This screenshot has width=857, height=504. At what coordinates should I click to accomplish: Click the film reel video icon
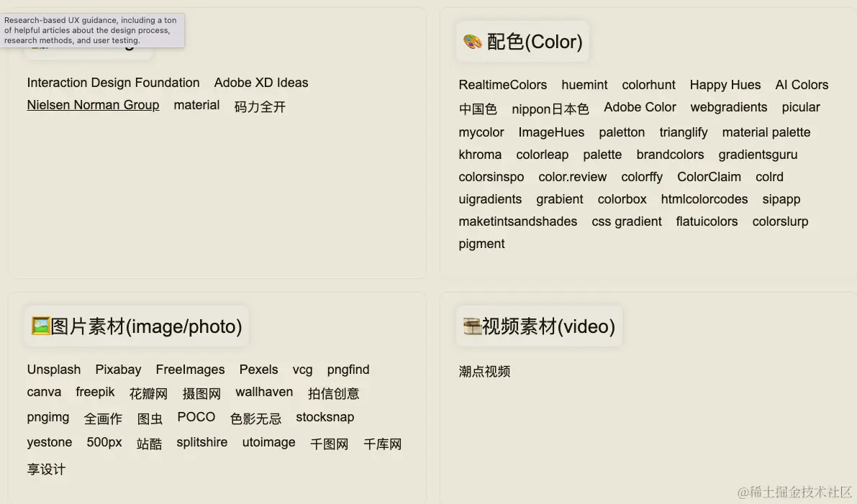point(472,326)
